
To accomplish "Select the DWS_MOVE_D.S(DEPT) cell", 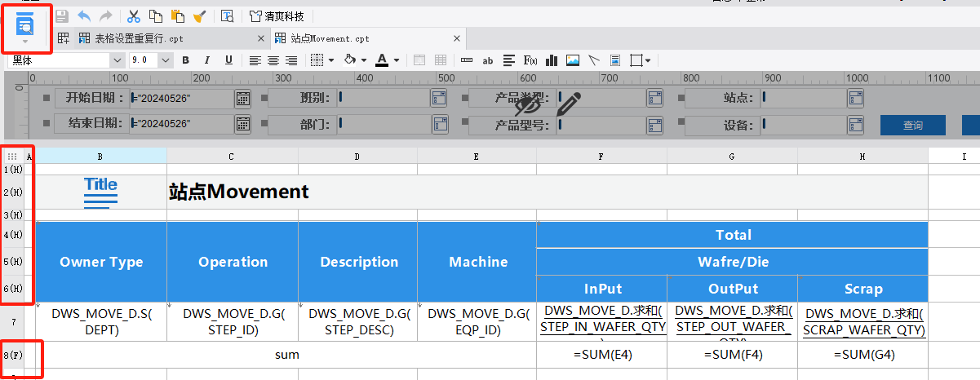I will (x=101, y=322).
